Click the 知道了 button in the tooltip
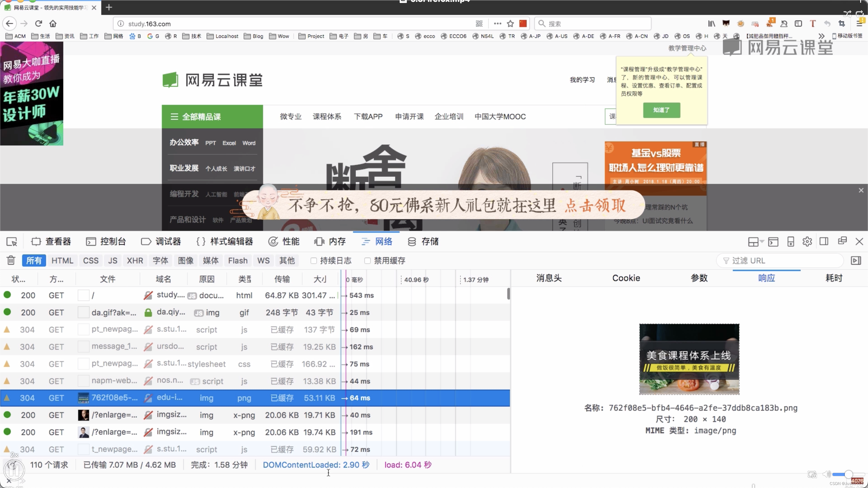The width and height of the screenshot is (868, 488). tap(662, 110)
